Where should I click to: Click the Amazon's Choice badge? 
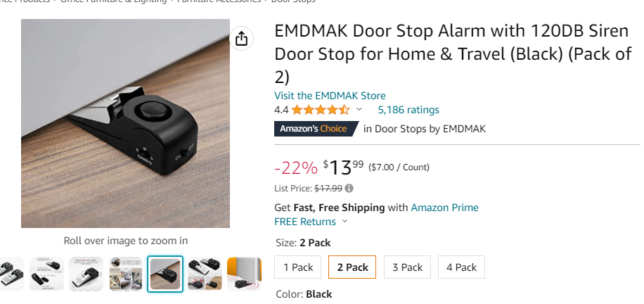click(x=314, y=129)
